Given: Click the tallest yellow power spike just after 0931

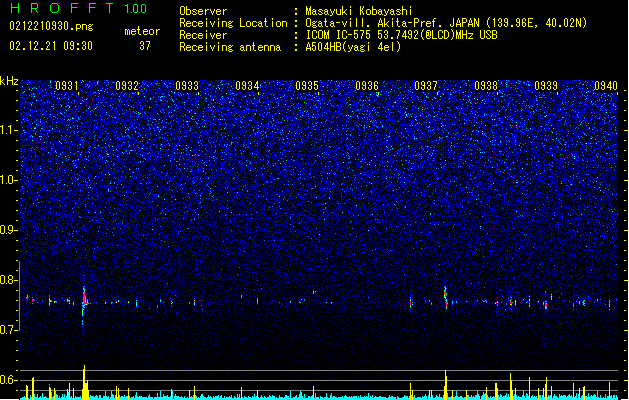Looking at the screenshot, I should click(x=84, y=381).
